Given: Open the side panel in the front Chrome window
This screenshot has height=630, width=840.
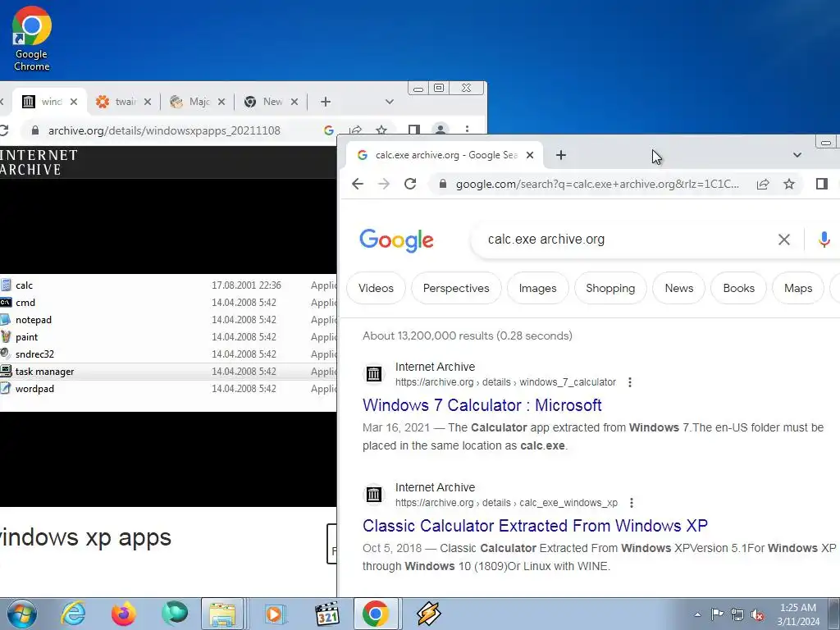Looking at the screenshot, I should pos(822,184).
